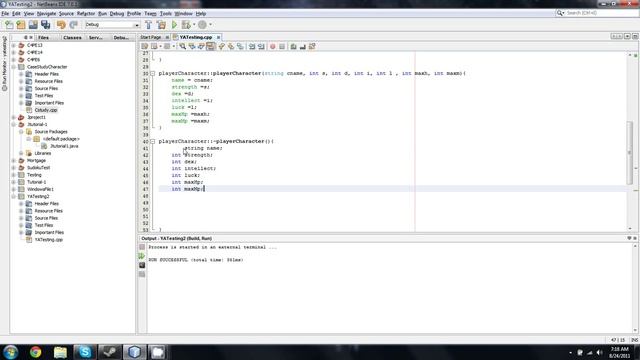
Task: Click the last icon in editor toolbar
Action: 312,47
